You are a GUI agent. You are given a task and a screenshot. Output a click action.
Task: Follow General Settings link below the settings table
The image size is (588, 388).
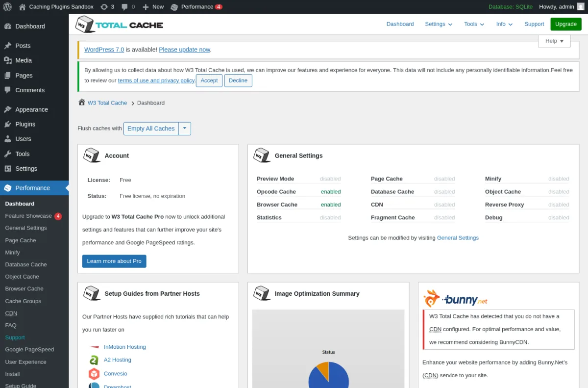click(458, 238)
